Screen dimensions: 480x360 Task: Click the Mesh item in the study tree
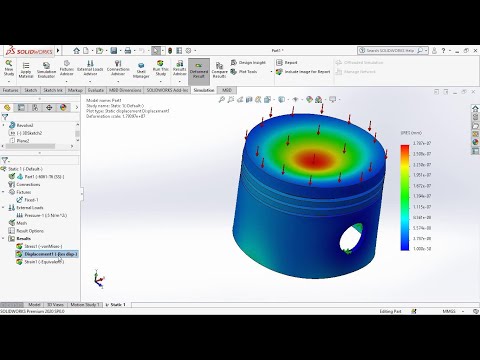point(18,223)
